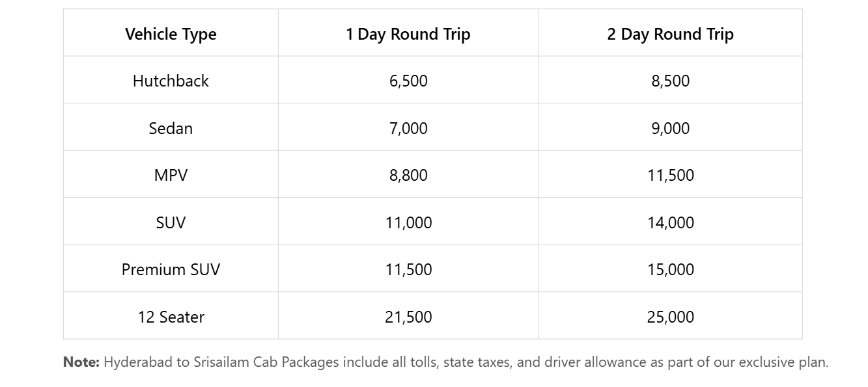Click the 15,000 Premium SUV price
Screen dimensions: 868x387
pyautogui.click(x=670, y=269)
